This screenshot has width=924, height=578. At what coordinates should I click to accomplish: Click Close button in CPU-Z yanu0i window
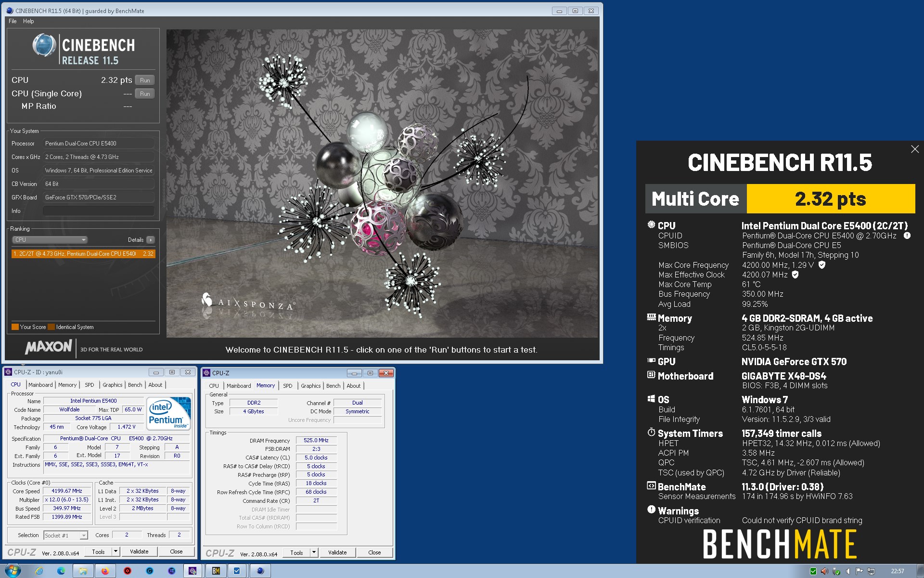(x=176, y=552)
